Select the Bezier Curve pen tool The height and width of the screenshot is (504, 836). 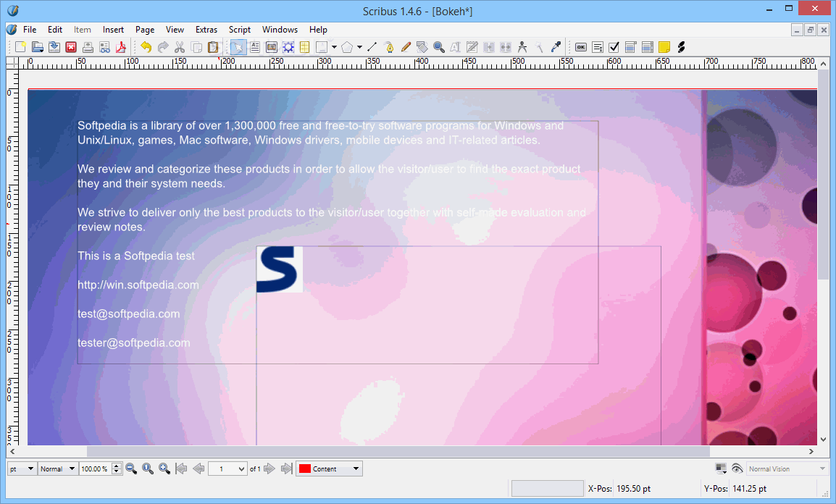click(389, 47)
